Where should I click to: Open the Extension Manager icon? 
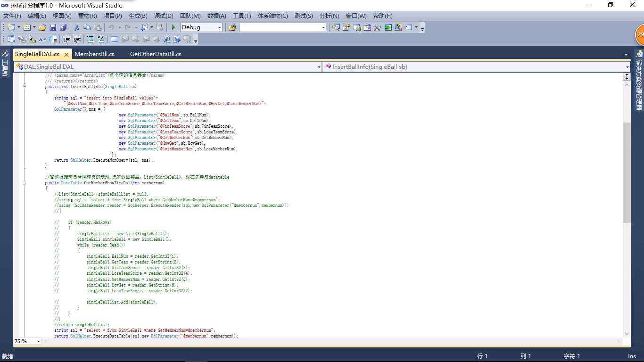click(x=398, y=27)
